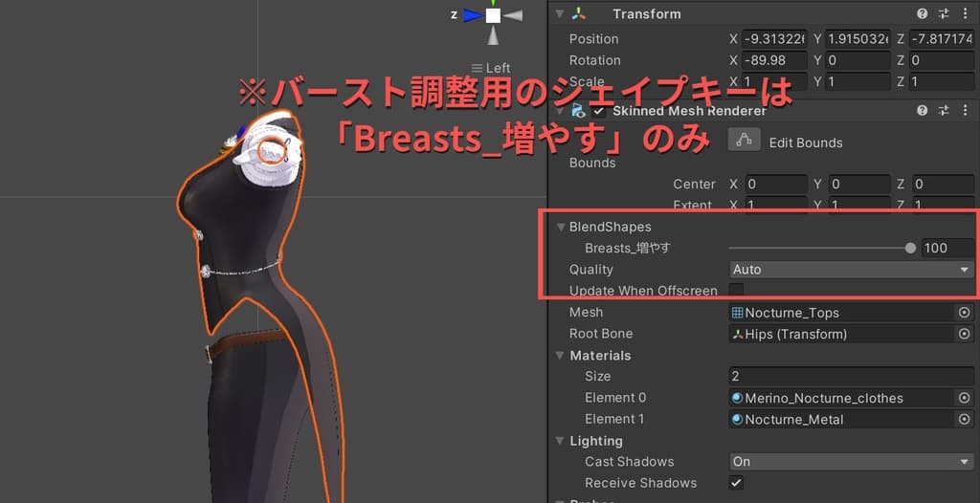Open object picker for Element 0 material

coord(965,398)
